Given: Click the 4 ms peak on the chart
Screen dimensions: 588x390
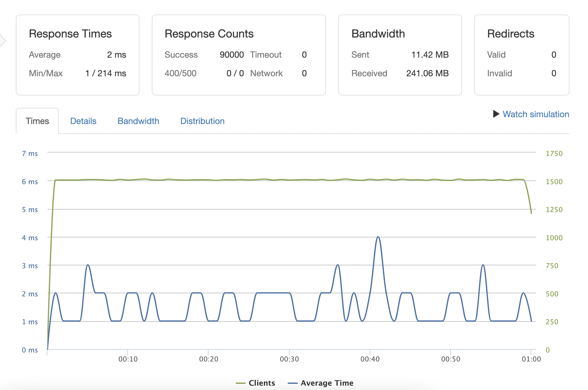Looking at the screenshot, I should tap(378, 237).
